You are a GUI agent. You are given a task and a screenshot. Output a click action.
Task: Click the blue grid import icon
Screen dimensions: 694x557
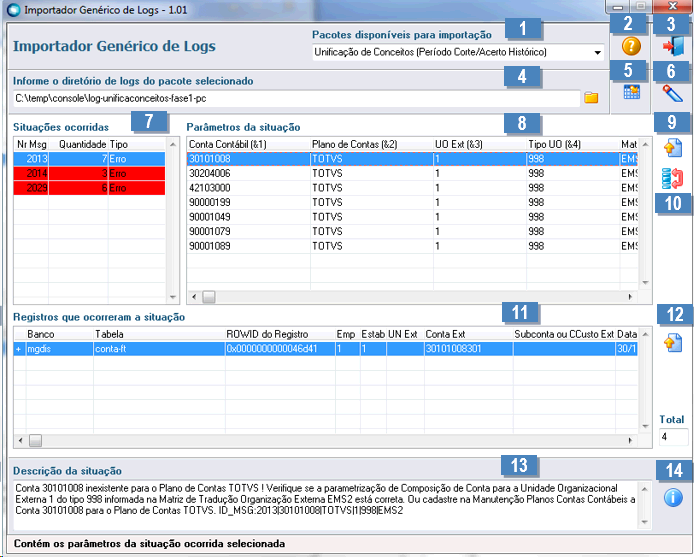tap(632, 92)
